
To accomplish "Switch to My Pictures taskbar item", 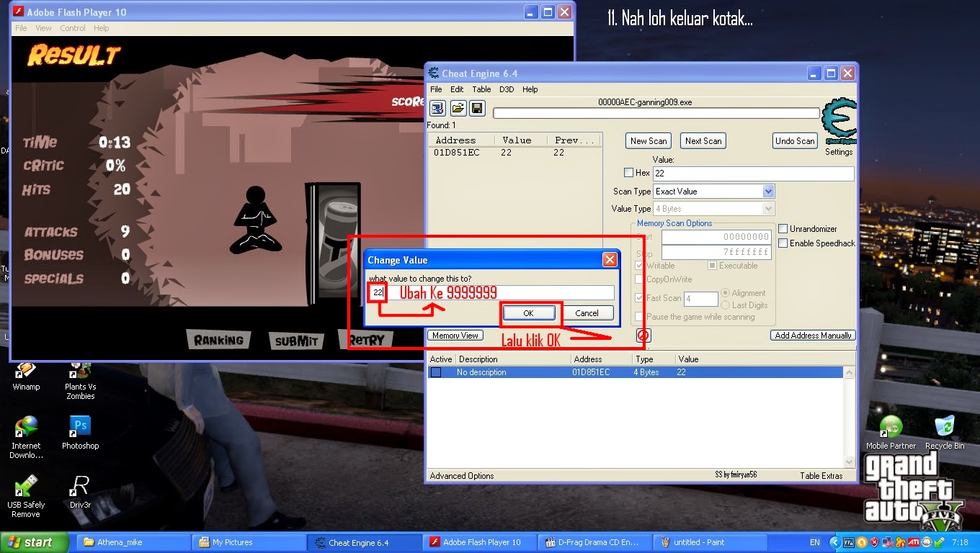I will 249,542.
